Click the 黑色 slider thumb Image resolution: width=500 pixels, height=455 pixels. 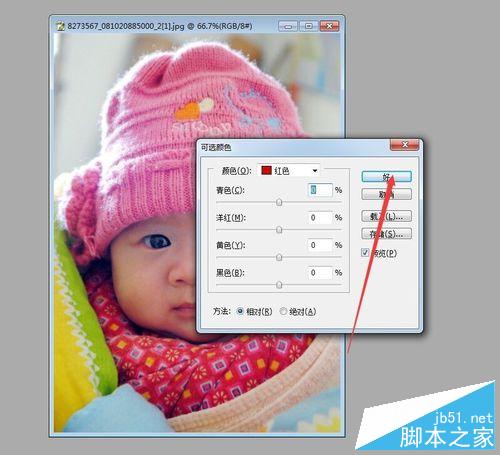pos(279,285)
